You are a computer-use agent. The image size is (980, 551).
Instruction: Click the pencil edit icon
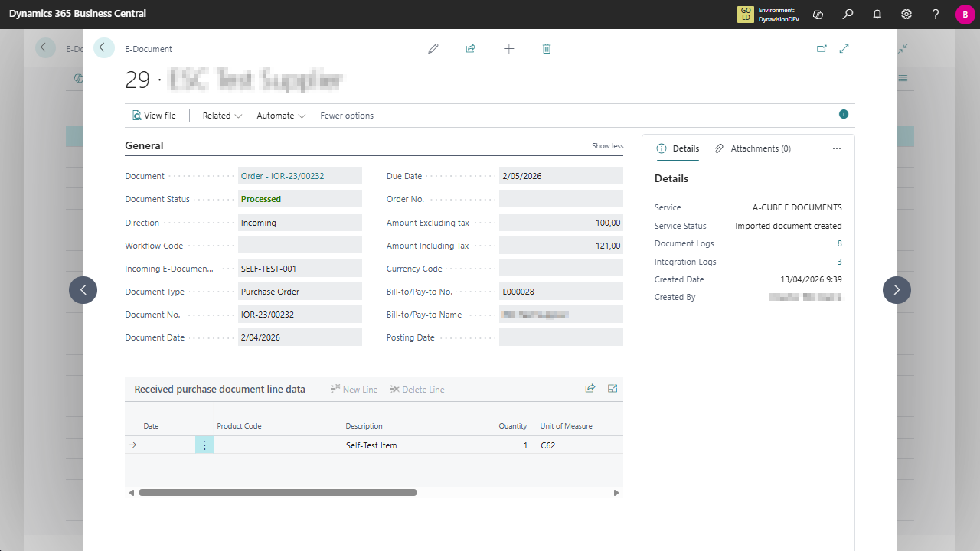tap(433, 48)
